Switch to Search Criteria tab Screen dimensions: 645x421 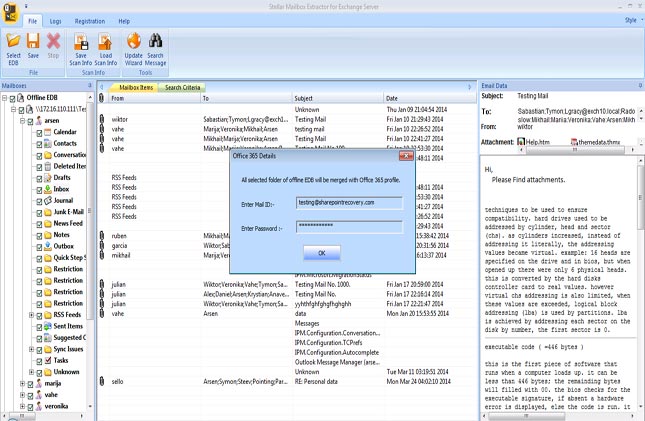tap(182, 88)
